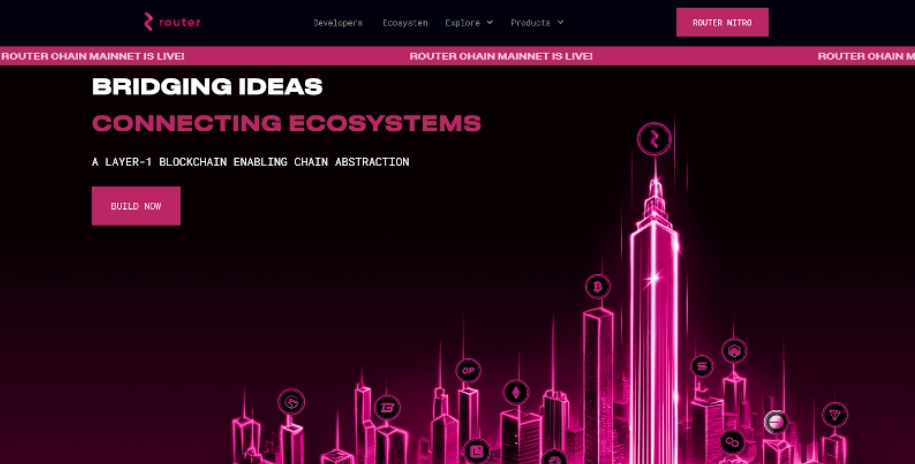915x464 pixels.
Task: Click the Optimism OP icon
Action: pyautogui.click(x=467, y=370)
